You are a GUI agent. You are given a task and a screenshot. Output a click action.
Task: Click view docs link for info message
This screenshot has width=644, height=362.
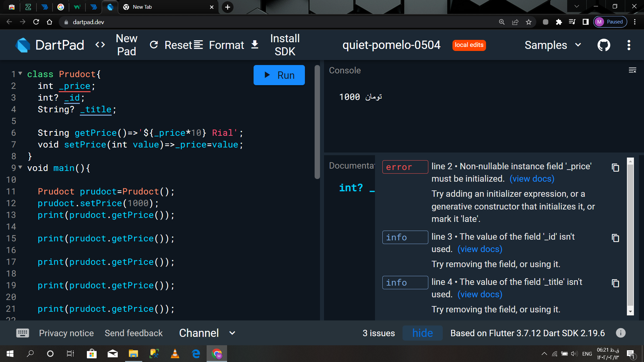pos(480,248)
